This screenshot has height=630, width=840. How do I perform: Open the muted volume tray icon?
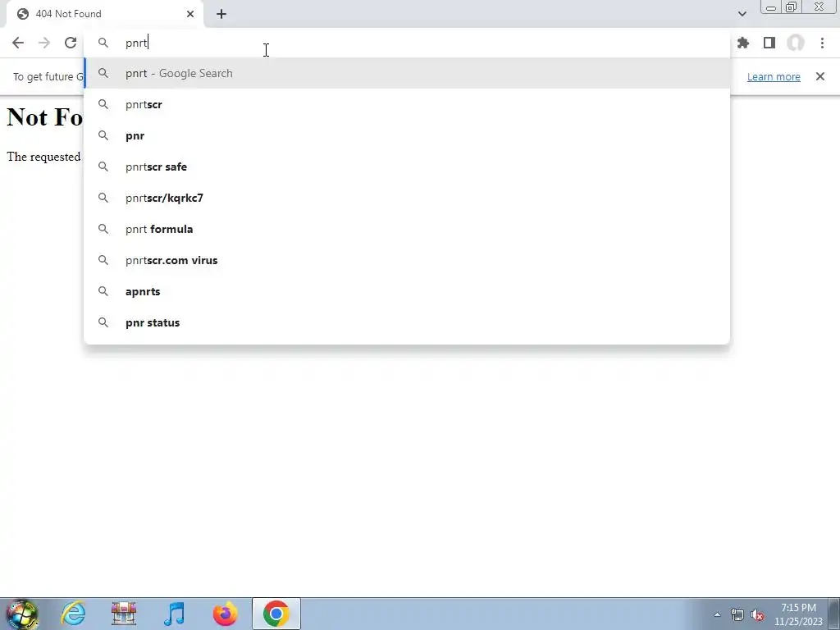(x=757, y=614)
